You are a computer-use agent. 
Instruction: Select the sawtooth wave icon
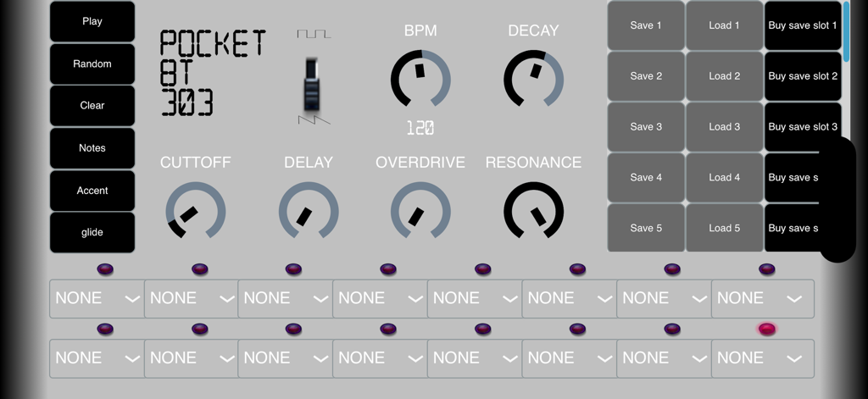[314, 120]
